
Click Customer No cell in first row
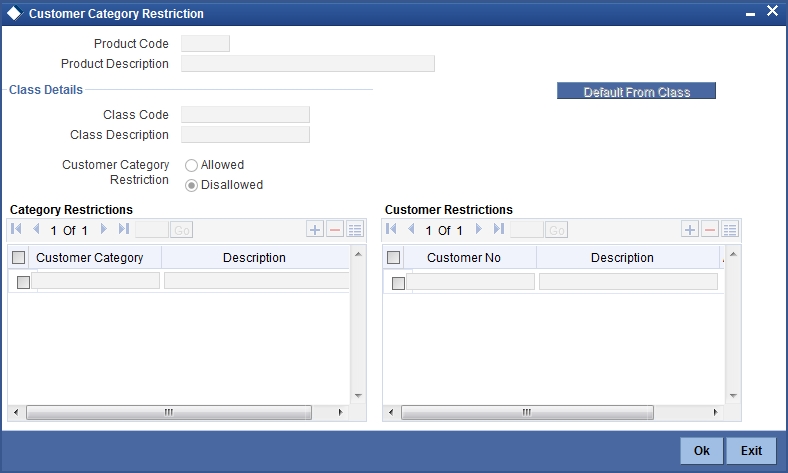[x=470, y=281]
